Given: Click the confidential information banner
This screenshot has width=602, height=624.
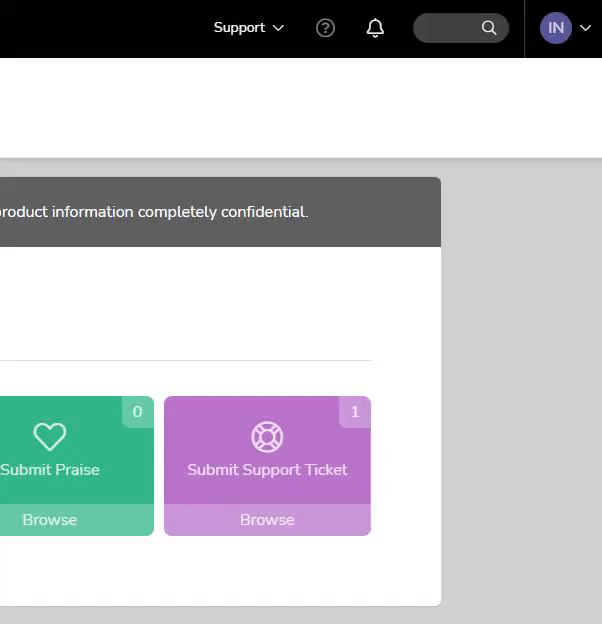Looking at the screenshot, I should tap(220, 212).
